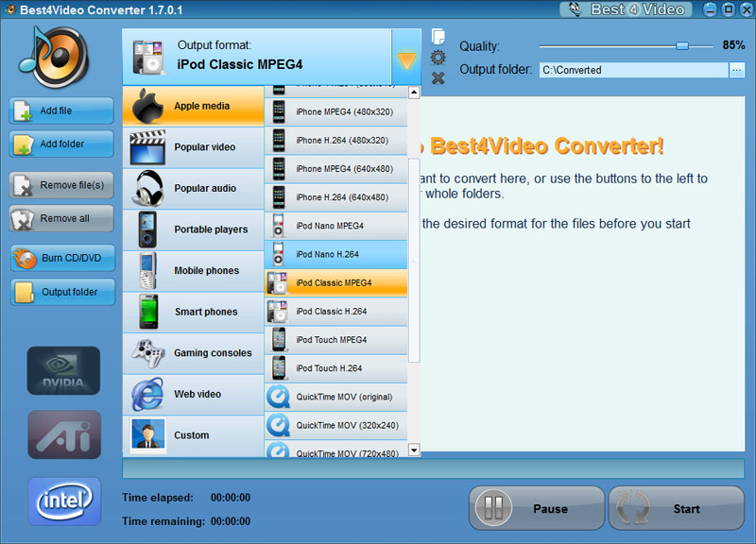Click the format list scroll up arrow
The height and width of the screenshot is (544, 756).
pos(414,92)
